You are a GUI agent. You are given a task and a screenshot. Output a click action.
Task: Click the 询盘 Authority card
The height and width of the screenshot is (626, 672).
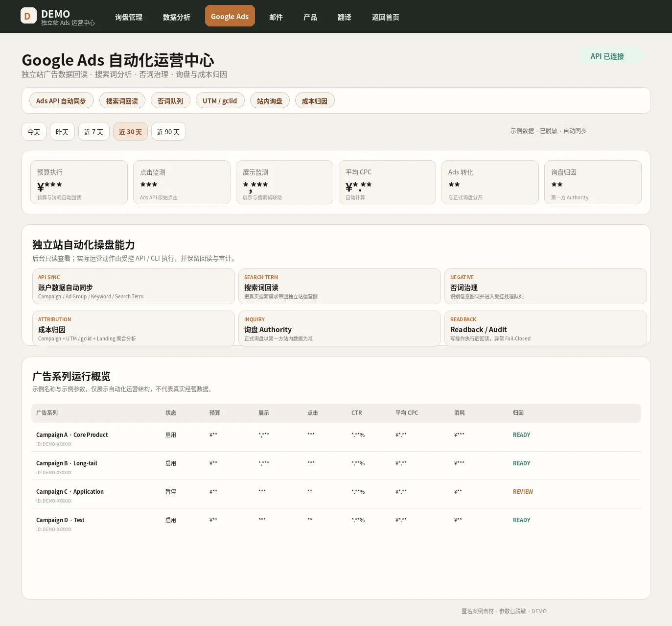click(340, 328)
